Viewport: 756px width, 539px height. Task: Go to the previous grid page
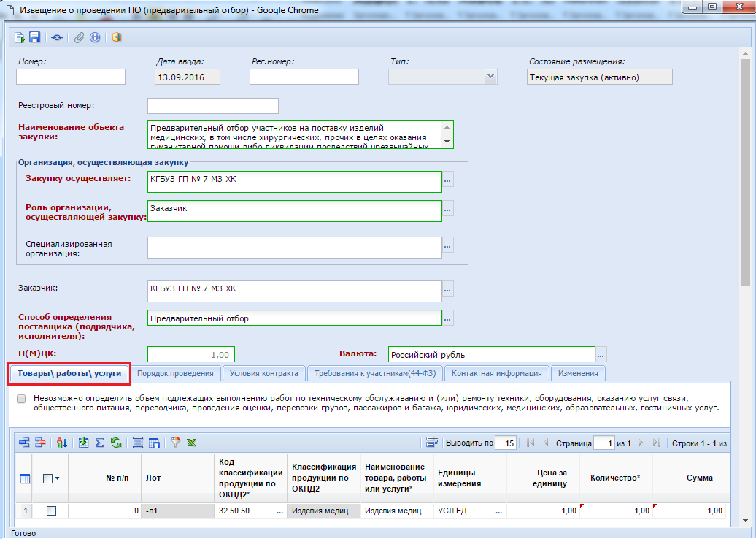pos(546,443)
